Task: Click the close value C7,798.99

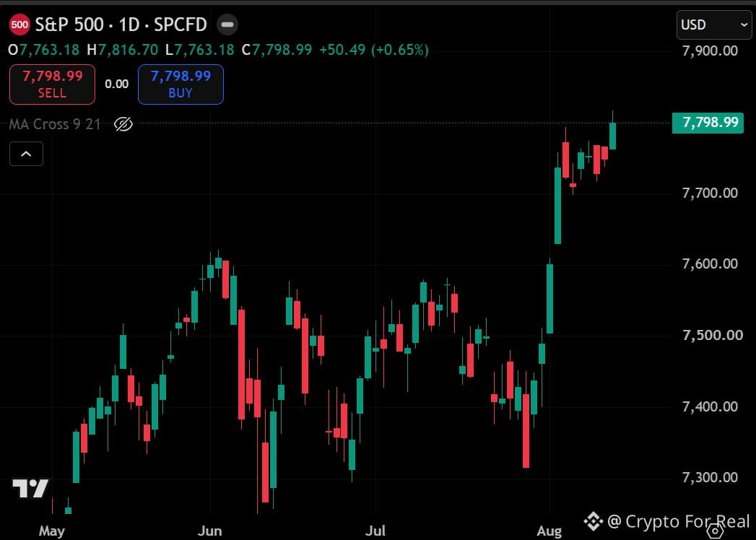Action: [277, 50]
